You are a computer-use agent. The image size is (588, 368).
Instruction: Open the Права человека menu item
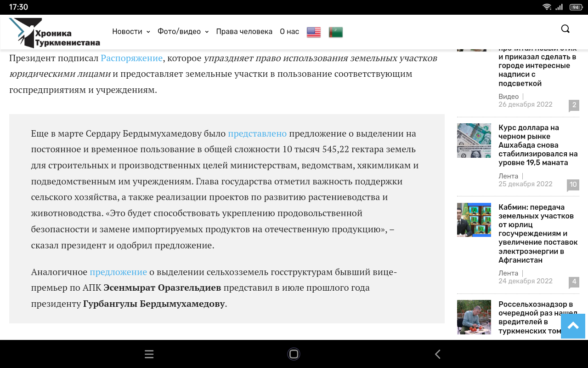coord(244,31)
